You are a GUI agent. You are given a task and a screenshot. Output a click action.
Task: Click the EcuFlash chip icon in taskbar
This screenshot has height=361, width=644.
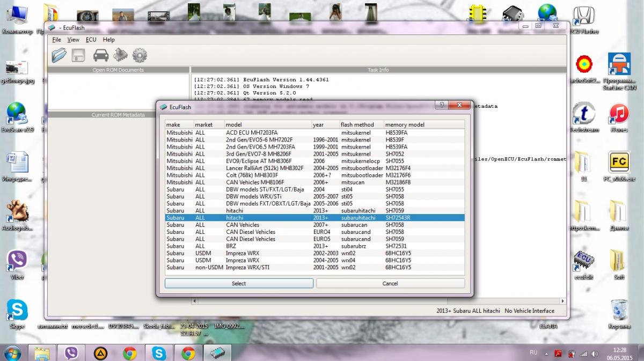(217, 352)
